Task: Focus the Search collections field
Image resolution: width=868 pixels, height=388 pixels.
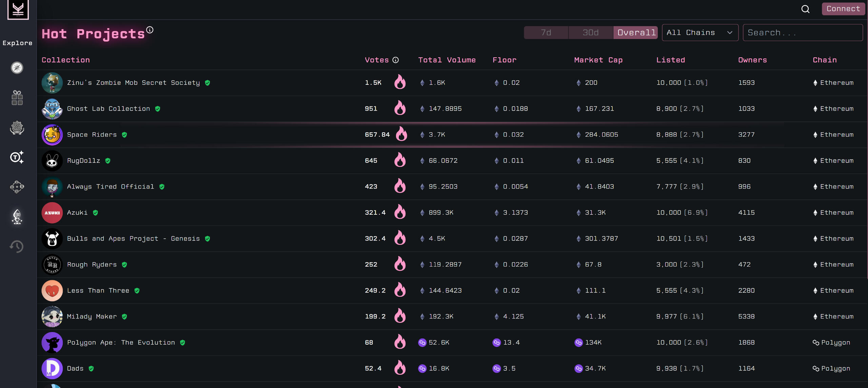Action: [x=803, y=33]
